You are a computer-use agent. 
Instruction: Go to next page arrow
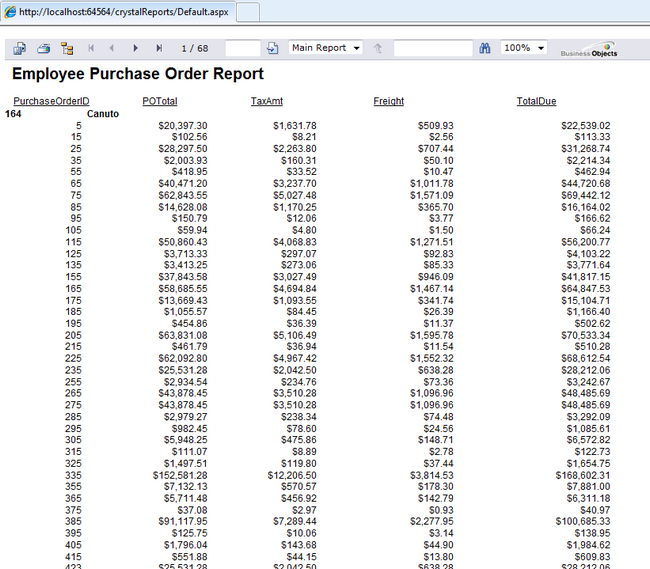click(135, 48)
